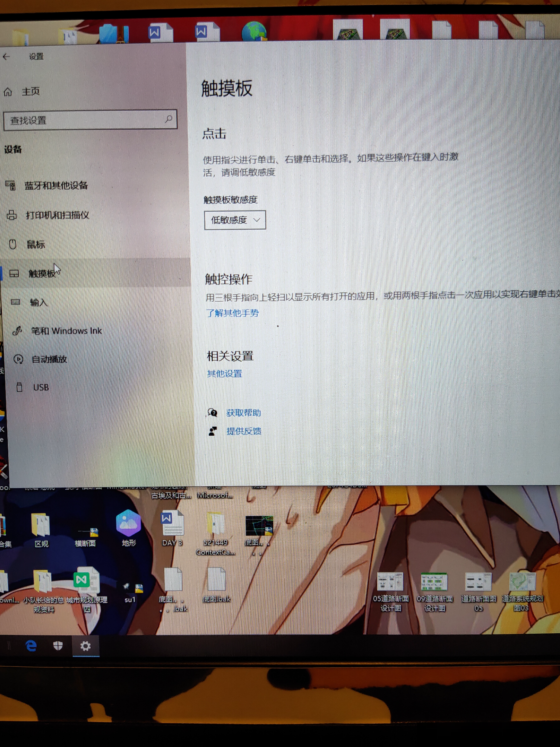This screenshot has height=747, width=560.
Task: Click the Bluetooth devices icon
Action: click(10, 185)
